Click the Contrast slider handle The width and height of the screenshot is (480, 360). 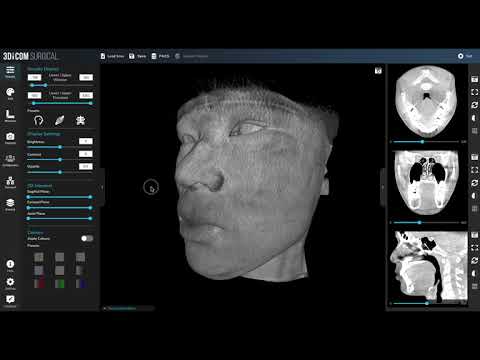60,160
